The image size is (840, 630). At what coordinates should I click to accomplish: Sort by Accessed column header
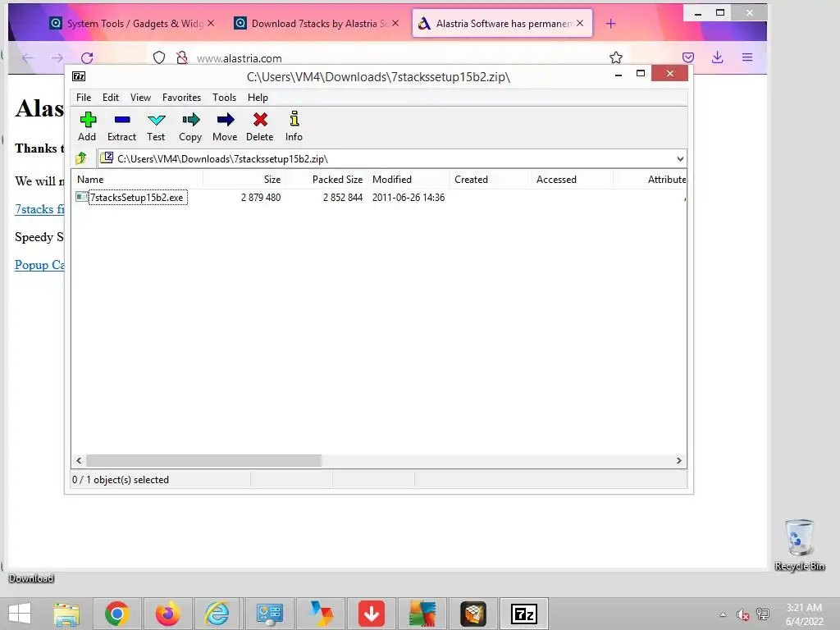572,180
